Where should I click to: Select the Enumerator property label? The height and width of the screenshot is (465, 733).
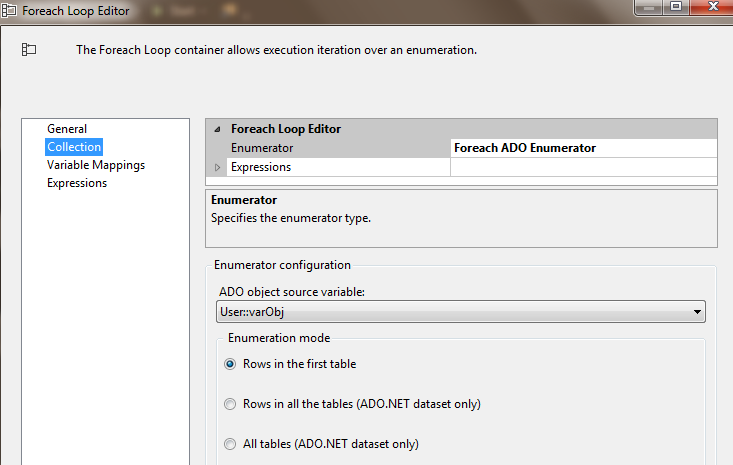coord(263,148)
